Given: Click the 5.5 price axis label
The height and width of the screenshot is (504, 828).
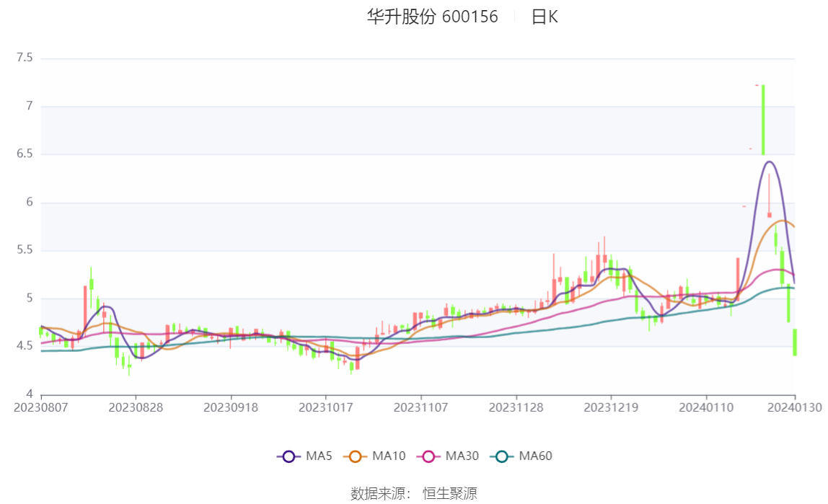Looking at the screenshot, I should [25, 249].
